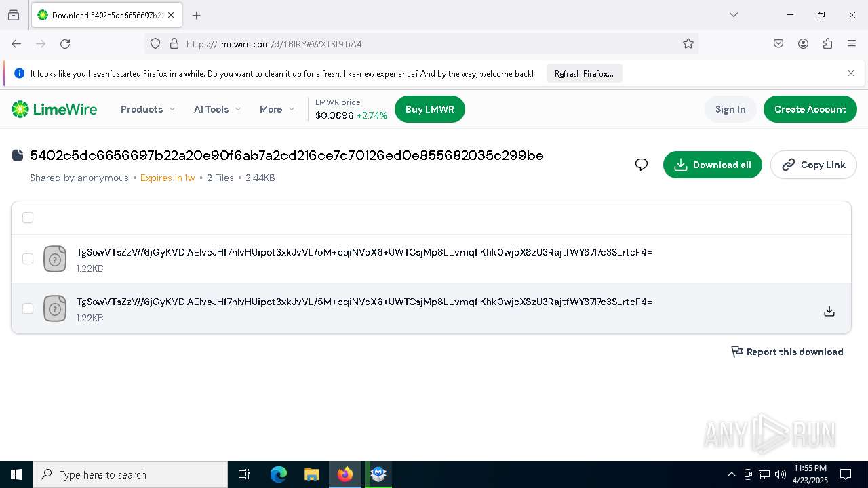Click the Refresh Firefox button

tap(584, 73)
